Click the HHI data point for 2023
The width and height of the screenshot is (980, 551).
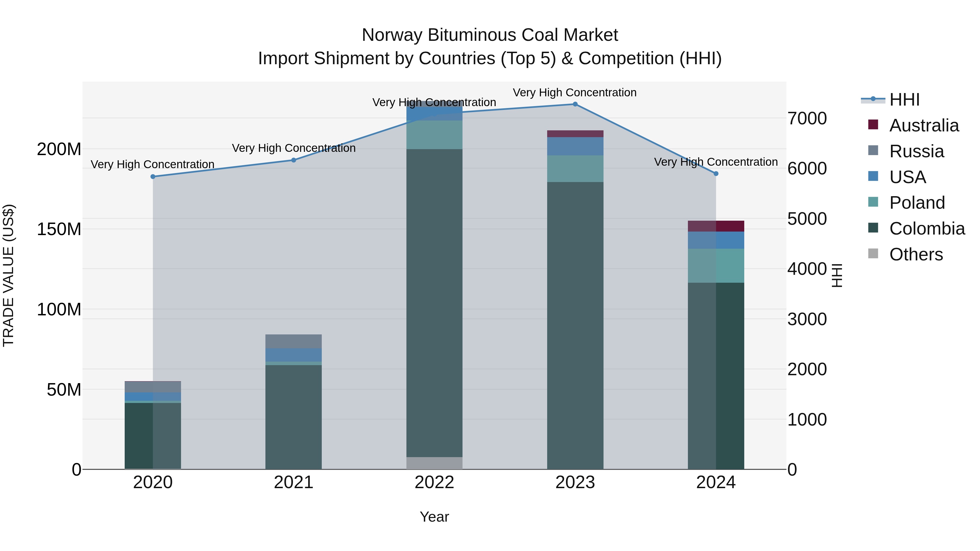[x=575, y=104]
